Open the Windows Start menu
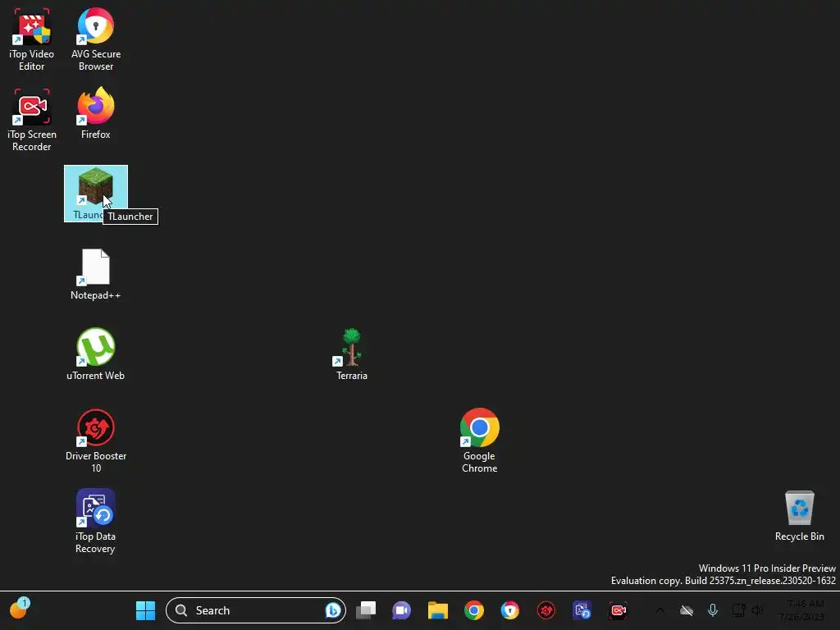 coord(145,610)
